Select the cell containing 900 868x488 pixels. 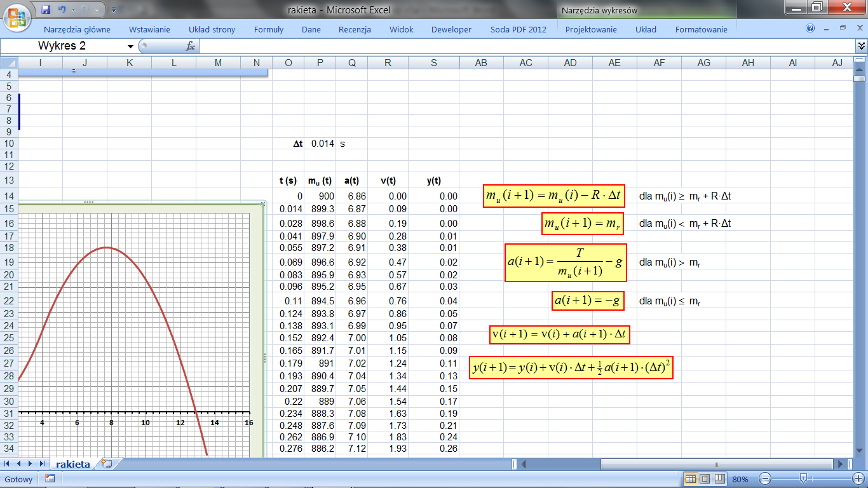(x=320, y=196)
